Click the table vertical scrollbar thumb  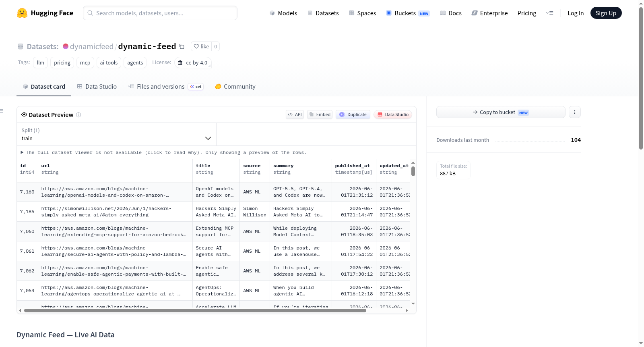[x=413, y=171]
